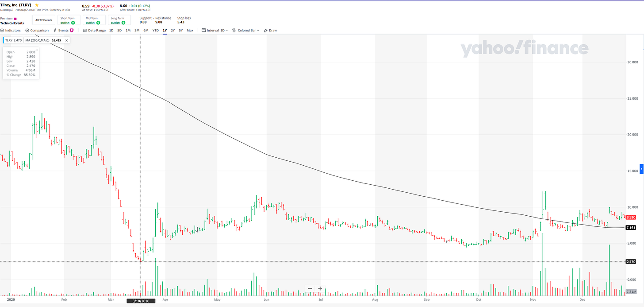The width and height of the screenshot is (644, 307).
Task: Close the OHLC data tooltip box
Action: tap(37, 49)
